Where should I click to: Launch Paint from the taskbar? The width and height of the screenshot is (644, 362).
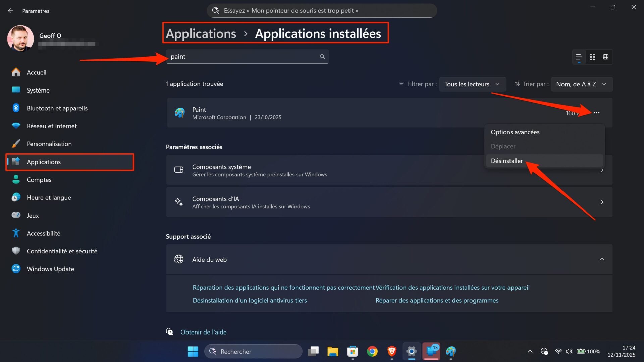[x=451, y=351]
